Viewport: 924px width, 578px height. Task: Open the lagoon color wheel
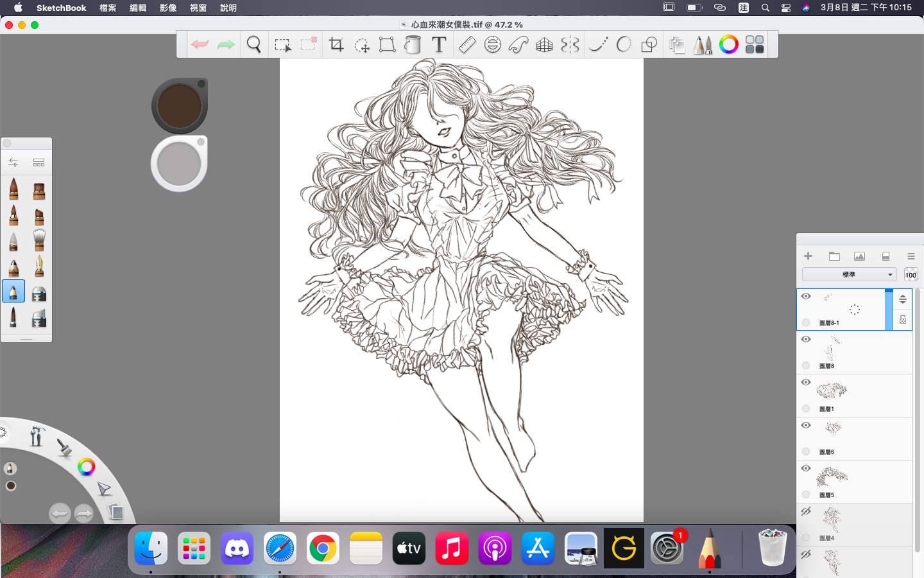pyautogui.click(x=86, y=467)
